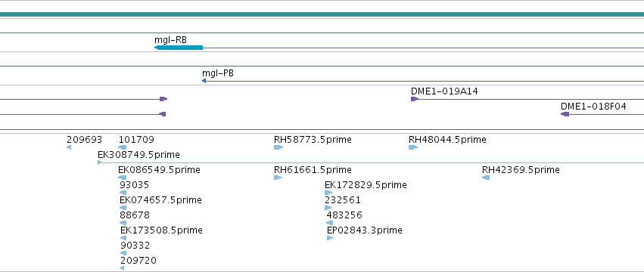Viewport: 644px width, 272px height.
Task: Select the DME1-018F04 purple arrow feature
Action: 565,114
